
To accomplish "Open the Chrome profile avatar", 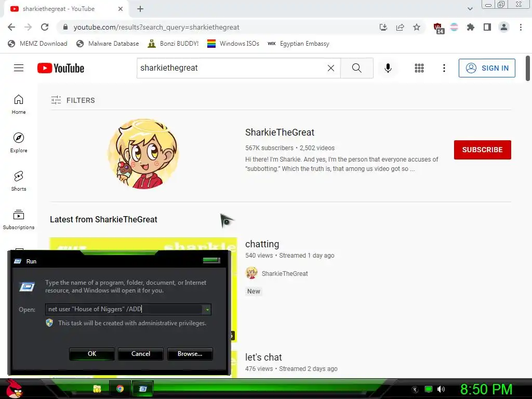I will point(504,27).
